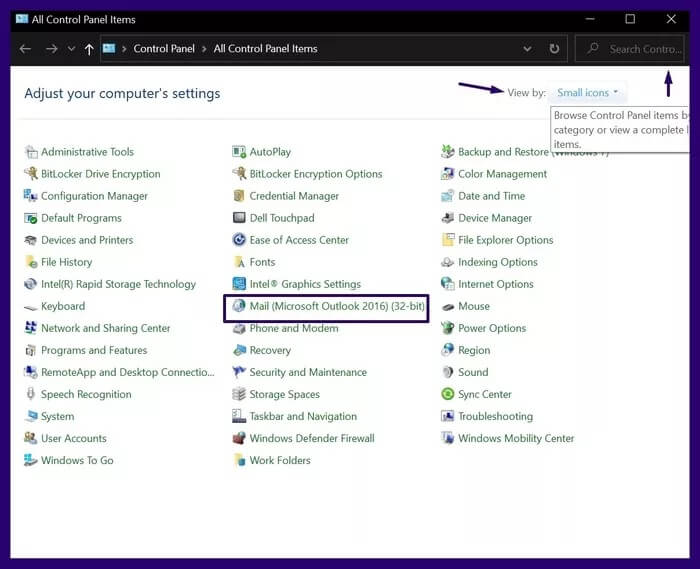The image size is (700, 569).
Task: Open the Region link
Action: (474, 350)
